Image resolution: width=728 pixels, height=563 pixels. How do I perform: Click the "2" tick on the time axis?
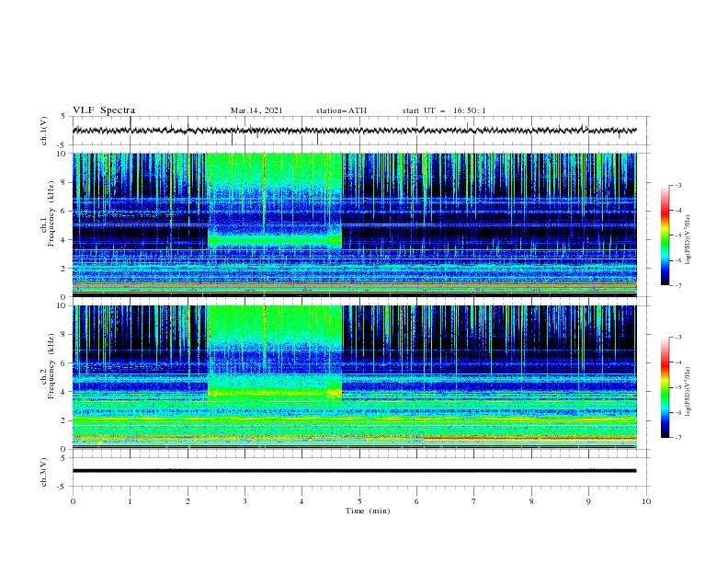pos(188,501)
